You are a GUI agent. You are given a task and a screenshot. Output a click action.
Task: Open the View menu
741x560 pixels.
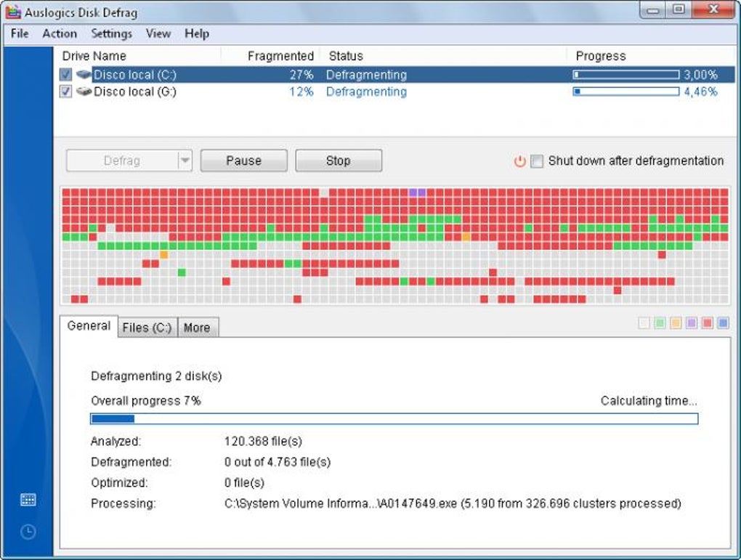coord(158,33)
